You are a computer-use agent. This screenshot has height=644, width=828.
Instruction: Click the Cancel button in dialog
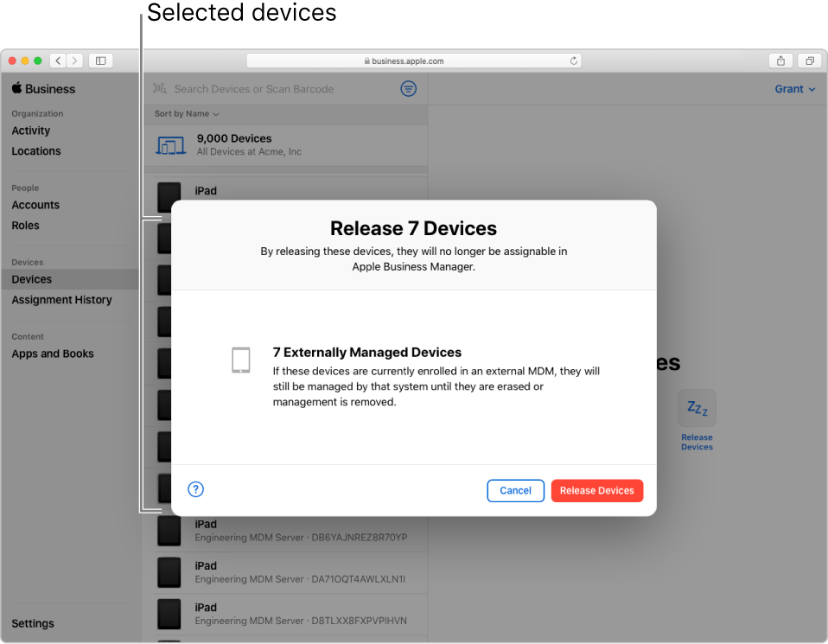point(515,490)
